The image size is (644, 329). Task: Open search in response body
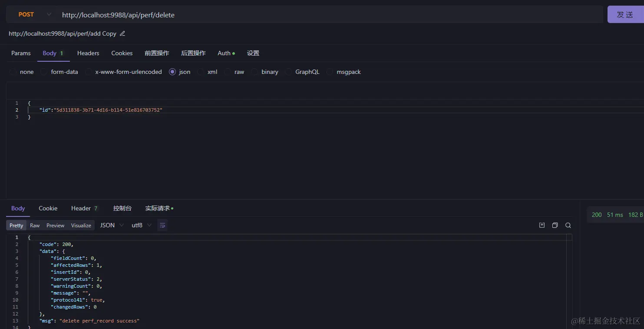pyautogui.click(x=568, y=225)
